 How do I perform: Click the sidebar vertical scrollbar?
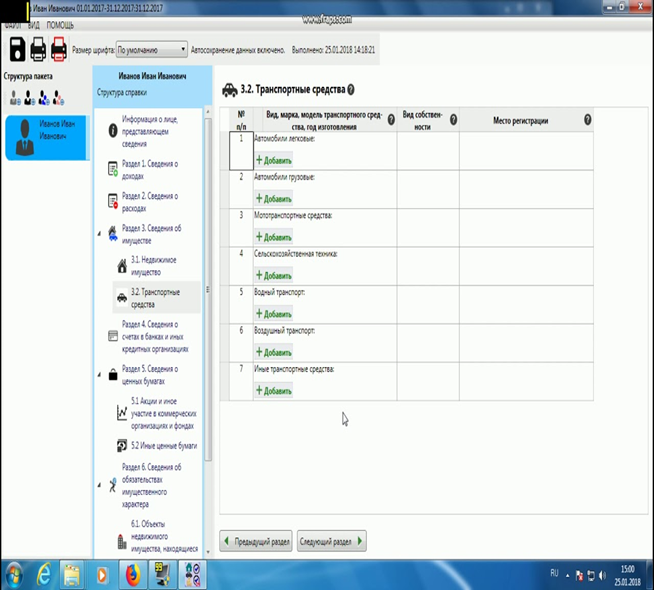pos(208,289)
